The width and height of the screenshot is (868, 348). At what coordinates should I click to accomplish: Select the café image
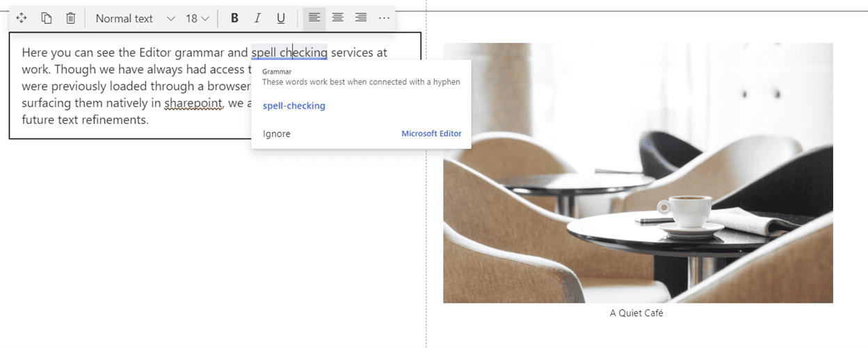click(x=638, y=173)
